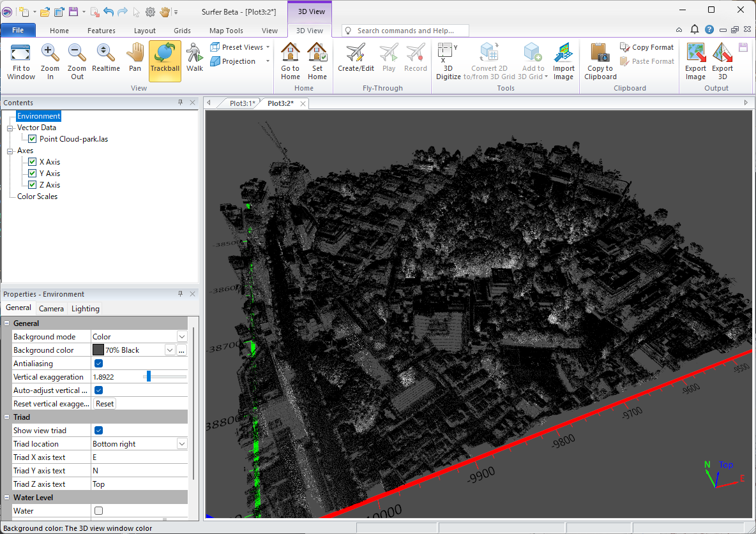
Task: Open Create/Edit fly-through
Action: [356, 61]
